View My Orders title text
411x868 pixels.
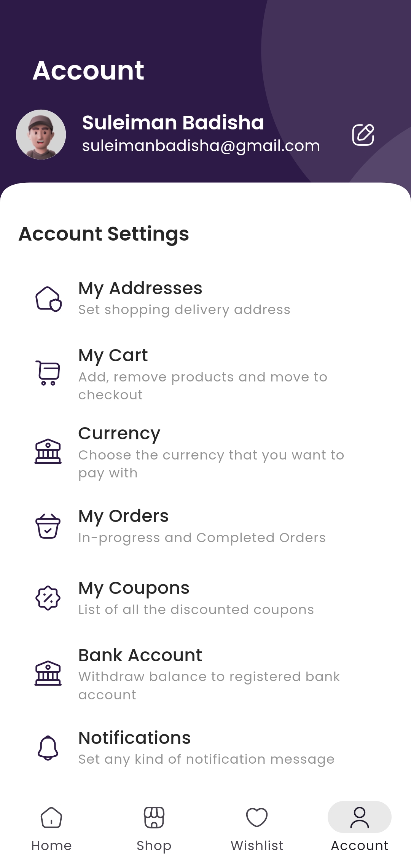[123, 516]
